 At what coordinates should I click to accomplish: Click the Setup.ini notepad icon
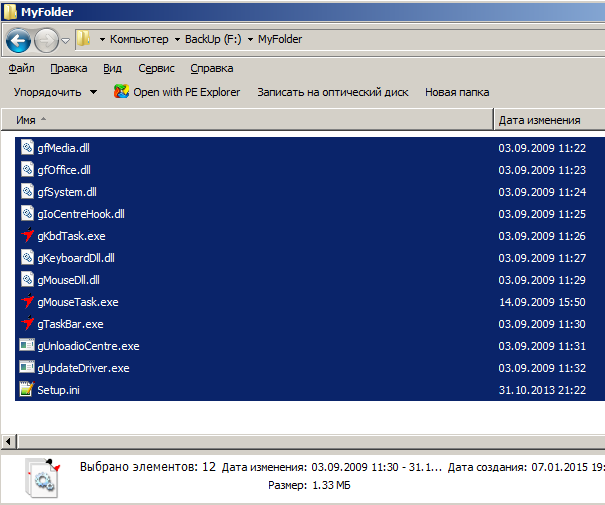click(27, 390)
